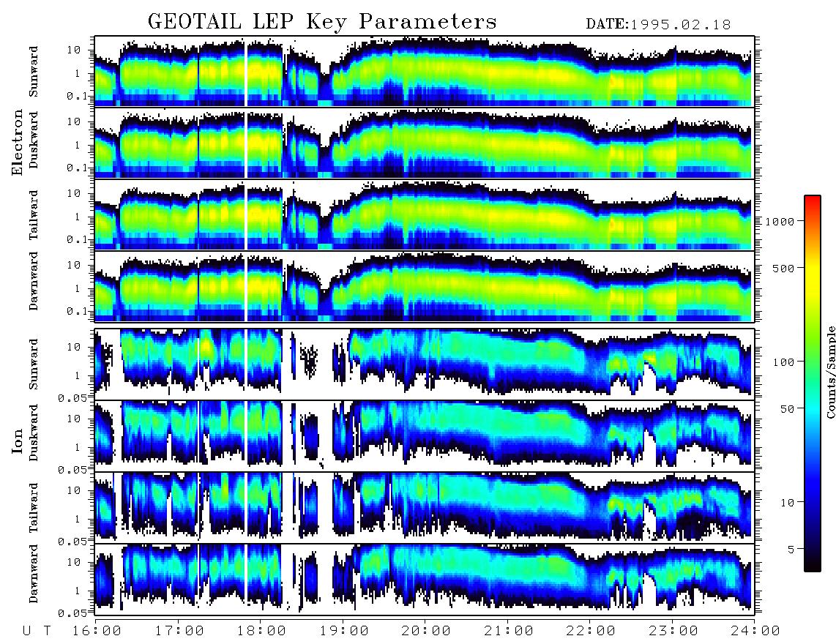Click the Electron Duskward spectrogram panel

click(425, 143)
